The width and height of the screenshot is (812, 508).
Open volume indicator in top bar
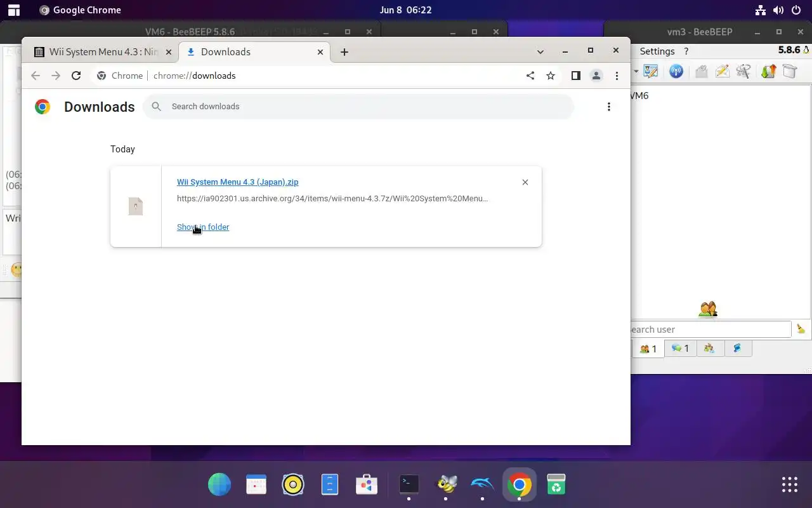pos(778,10)
